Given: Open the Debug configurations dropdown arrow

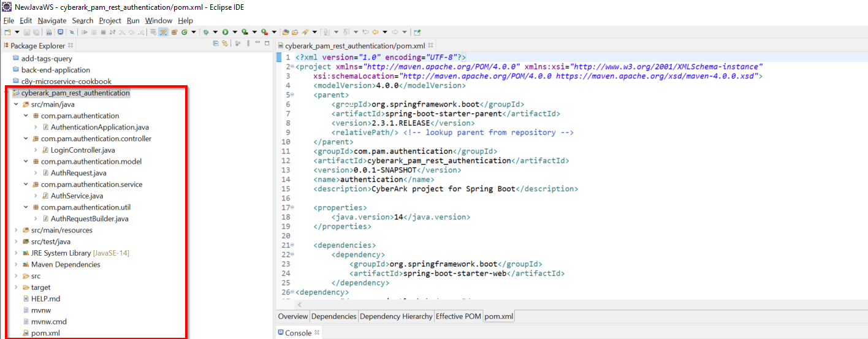Looking at the screenshot, I should 215,32.
